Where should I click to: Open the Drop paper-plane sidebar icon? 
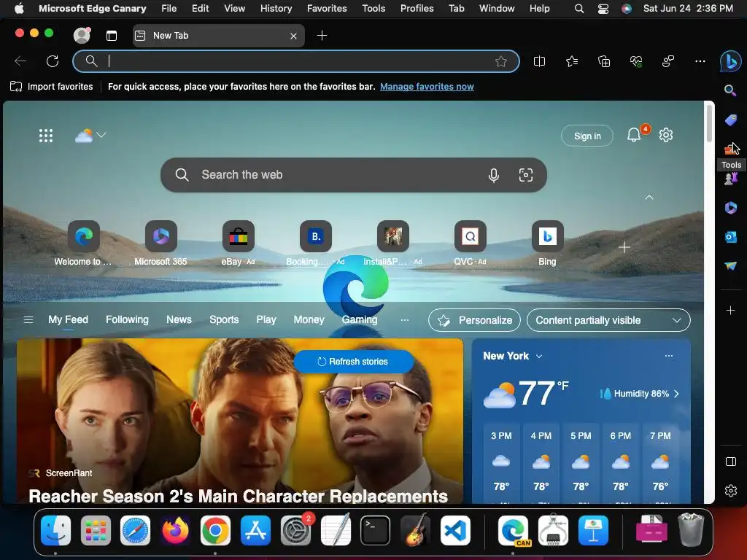point(730,265)
